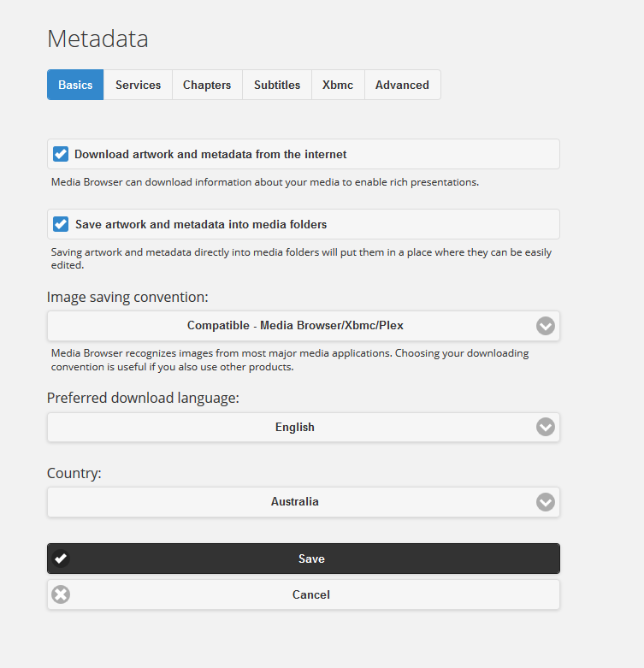
Task: Save the metadata settings
Action: coord(311,559)
